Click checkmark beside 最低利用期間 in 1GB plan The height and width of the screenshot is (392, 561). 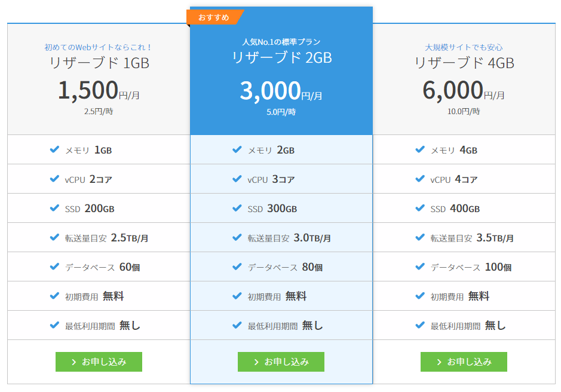click(x=54, y=325)
